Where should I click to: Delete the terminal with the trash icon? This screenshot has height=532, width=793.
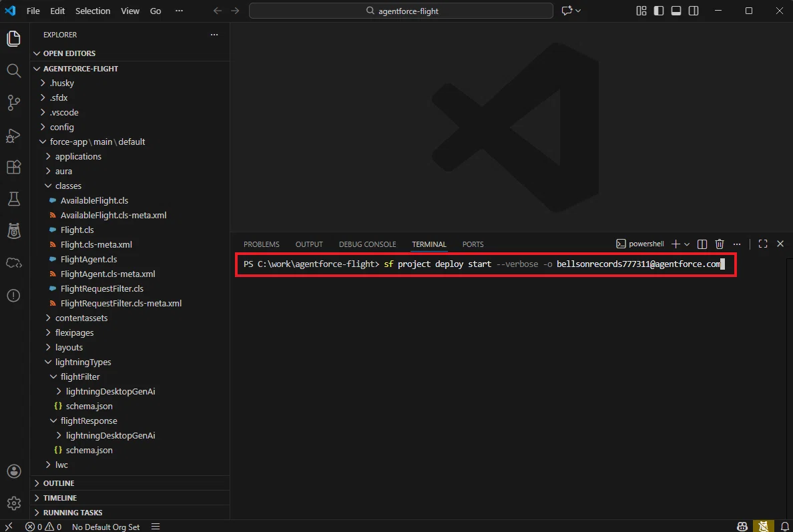[719, 244]
